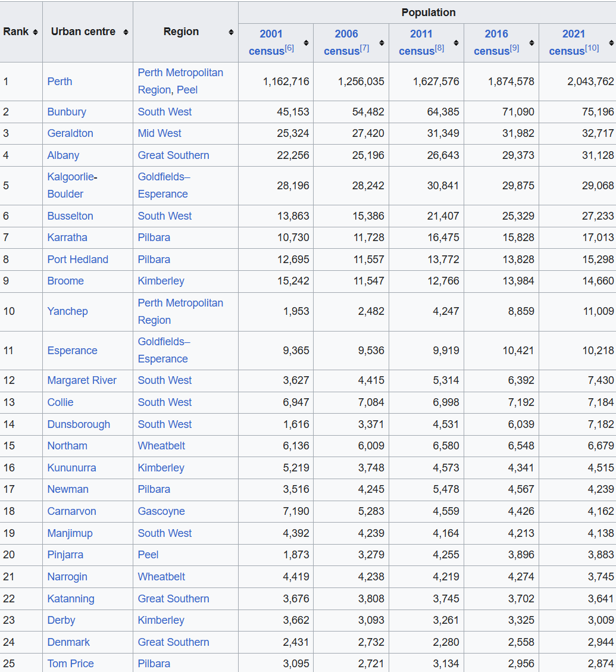Click the Peel link in Perth's region

pos(187,90)
